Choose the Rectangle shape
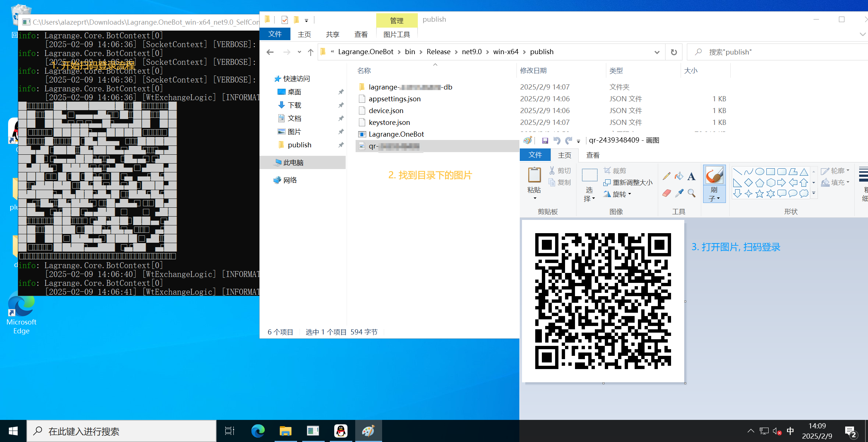The image size is (868, 442). click(x=770, y=172)
